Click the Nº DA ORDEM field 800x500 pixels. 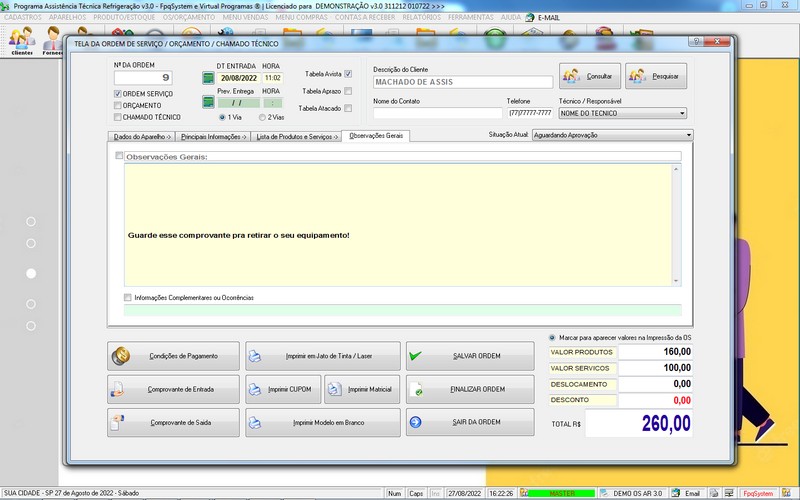point(143,78)
